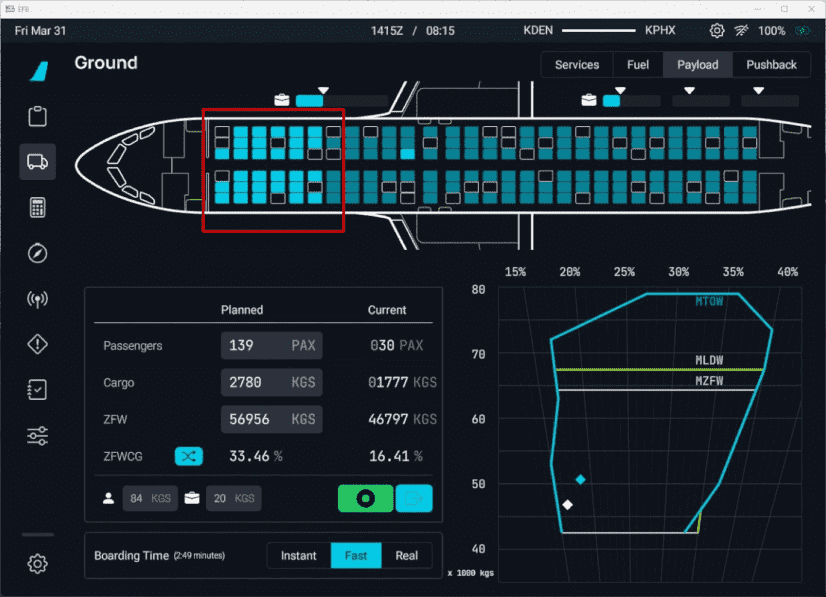Image resolution: width=826 pixels, height=597 pixels.
Task: Adjust the forward cargo hold fill bar
Action: click(x=341, y=101)
